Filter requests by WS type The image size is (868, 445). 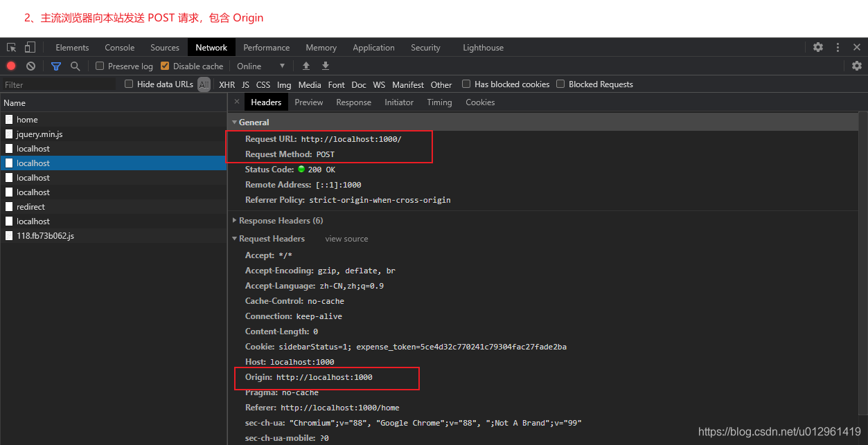379,84
